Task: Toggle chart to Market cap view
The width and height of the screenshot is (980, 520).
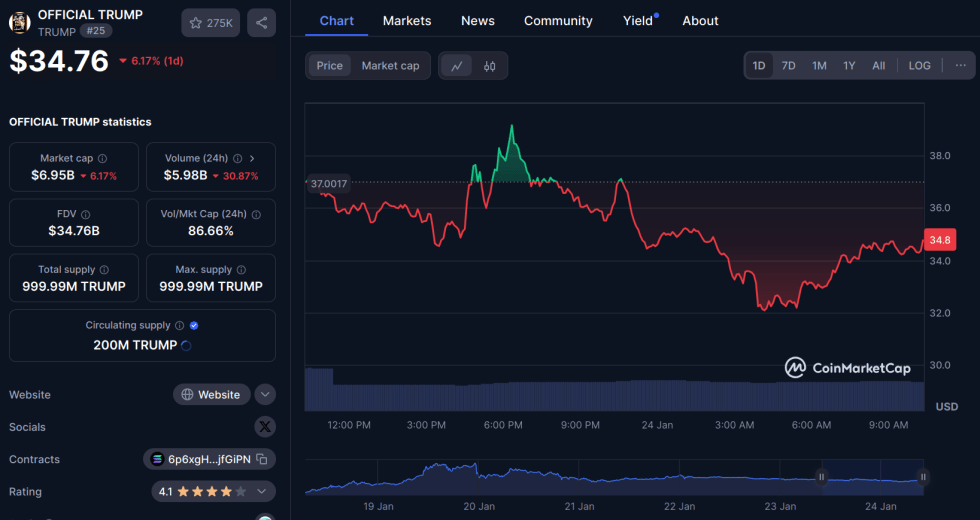Action: tap(390, 66)
